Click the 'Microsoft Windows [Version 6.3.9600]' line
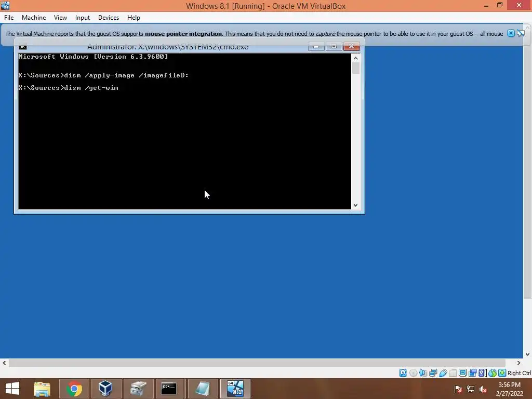The image size is (532, 399). [x=94, y=57]
